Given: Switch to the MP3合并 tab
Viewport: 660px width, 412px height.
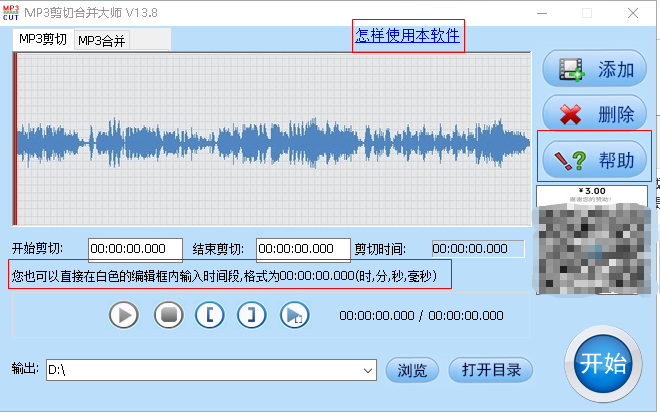Looking at the screenshot, I should tap(102, 41).
